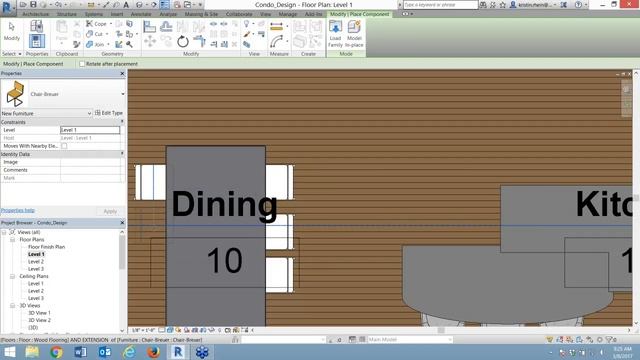The height and width of the screenshot is (360, 640).
Task: Open the Structure ribbon tab
Action: tap(67, 14)
